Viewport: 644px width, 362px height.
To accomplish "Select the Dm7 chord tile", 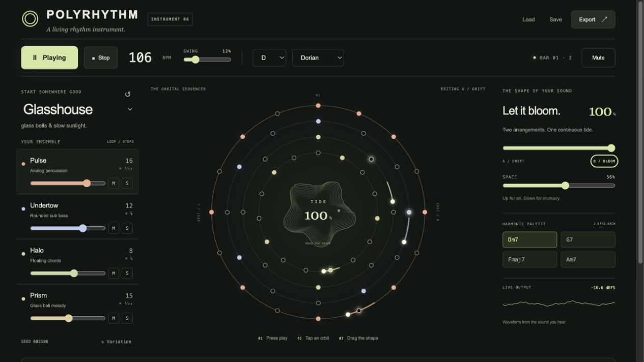I will pos(529,239).
